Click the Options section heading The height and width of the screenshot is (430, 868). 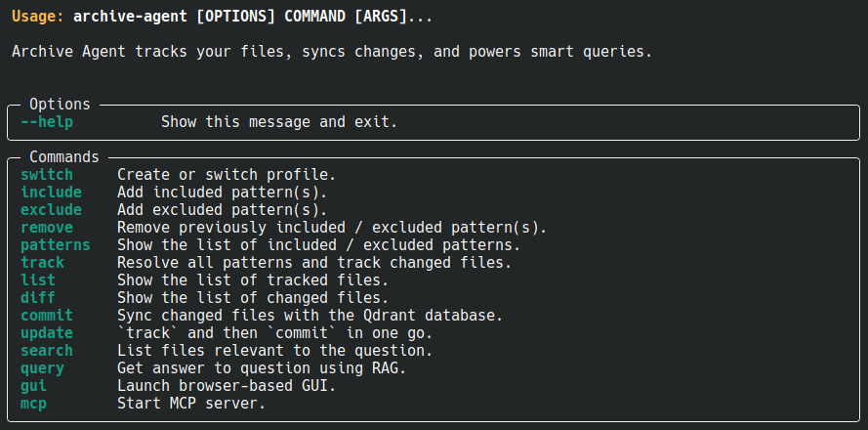coord(60,105)
